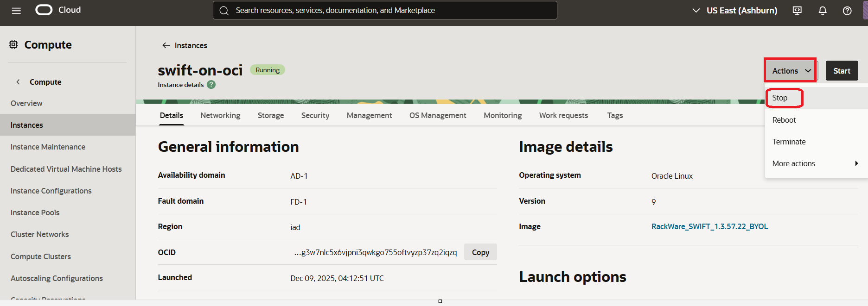Click the Launch options heading

pyautogui.click(x=573, y=277)
